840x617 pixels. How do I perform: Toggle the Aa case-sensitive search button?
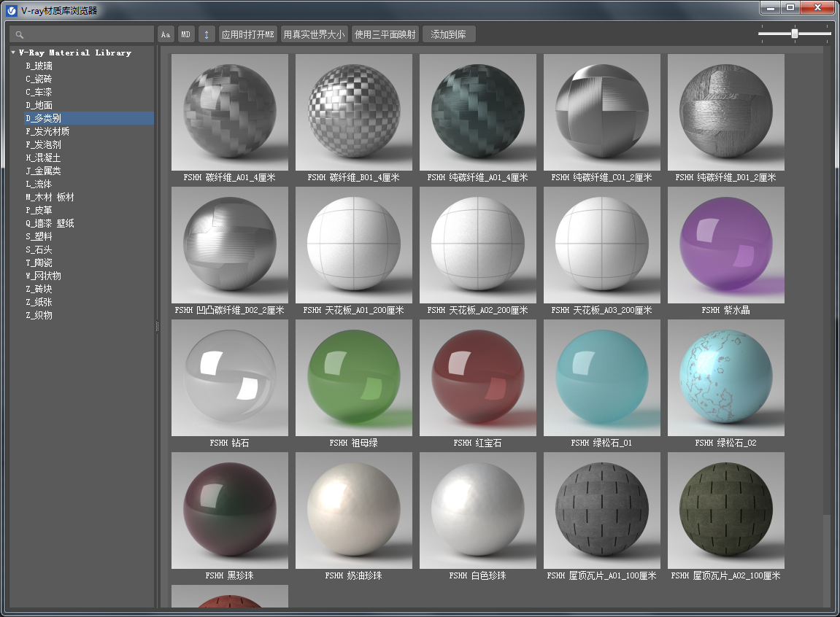(166, 35)
